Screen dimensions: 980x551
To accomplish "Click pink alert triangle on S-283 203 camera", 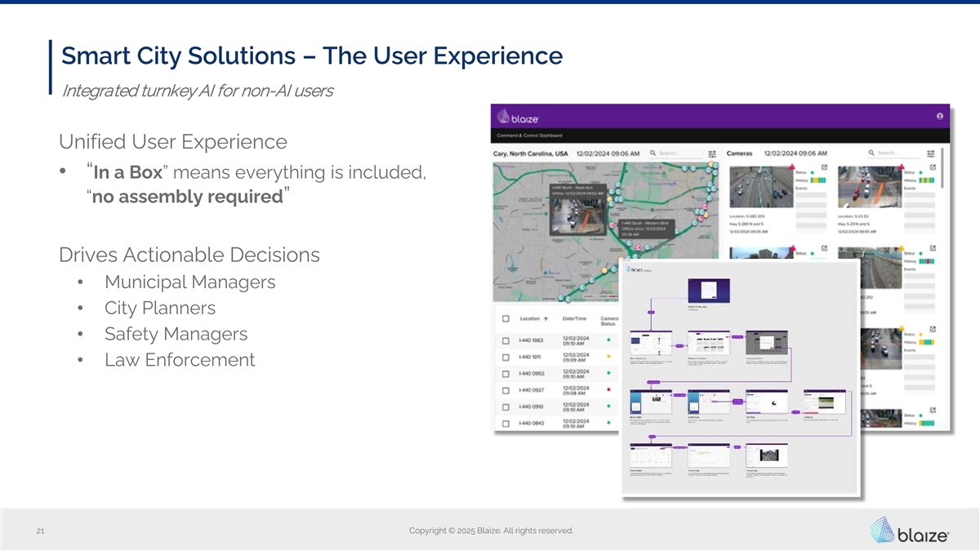I will tap(792, 167).
